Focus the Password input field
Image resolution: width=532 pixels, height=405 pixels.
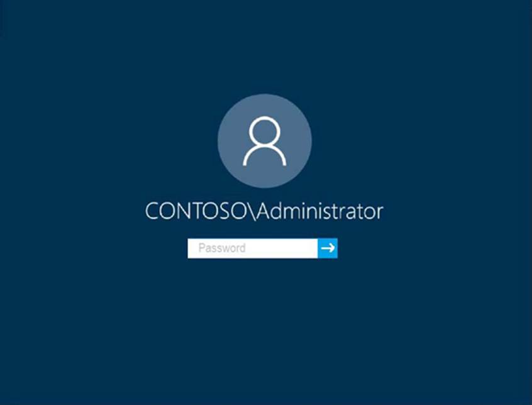point(253,248)
